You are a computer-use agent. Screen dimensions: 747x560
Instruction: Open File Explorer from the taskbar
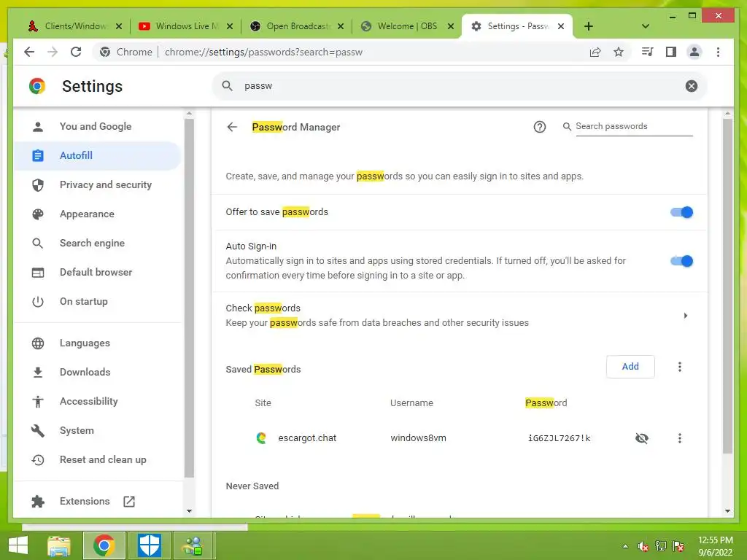pos(59,545)
